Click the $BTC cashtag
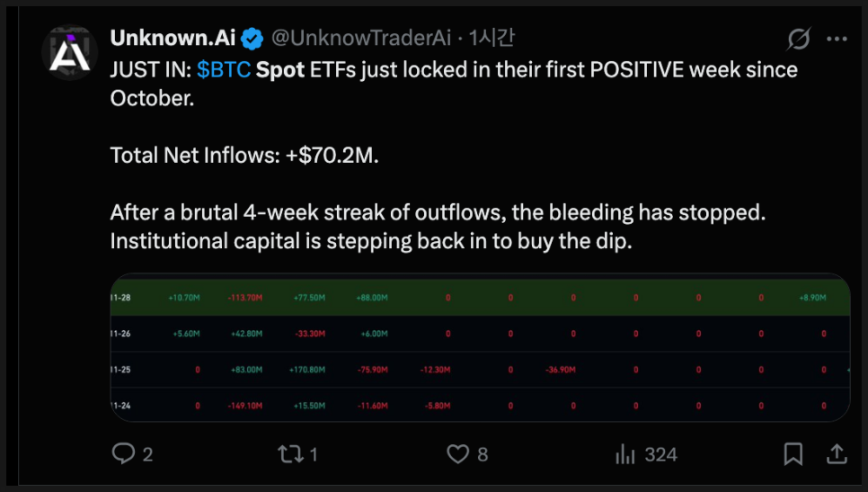The height and width of the screenshot is (492, 868). [224, 69]
